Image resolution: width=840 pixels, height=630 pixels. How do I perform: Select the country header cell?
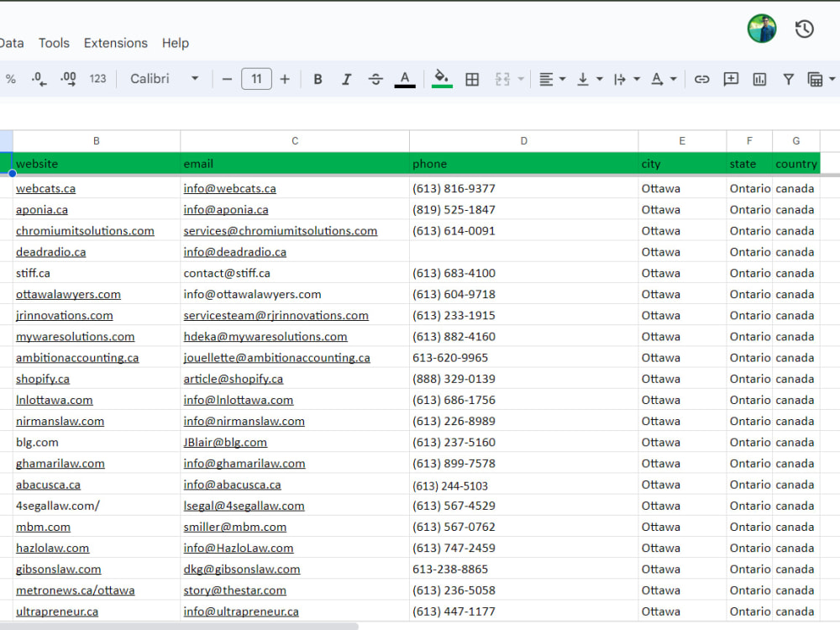point(796,164)
